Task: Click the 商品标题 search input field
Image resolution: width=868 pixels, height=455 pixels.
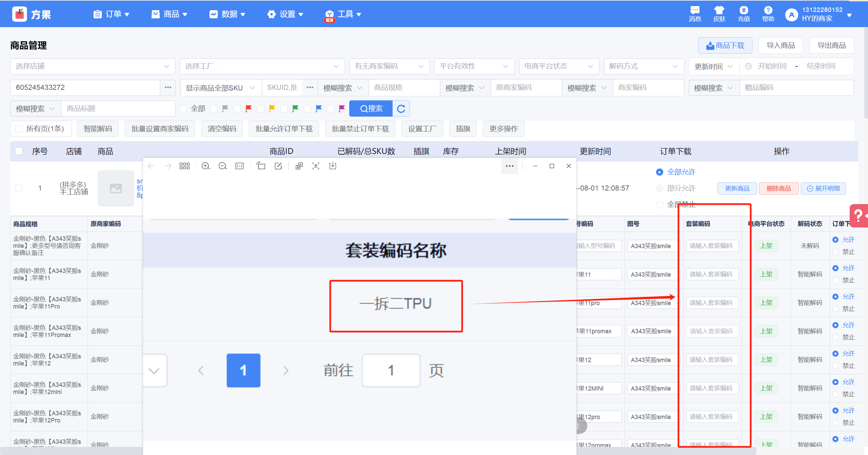Action: [x=118, y=108]
